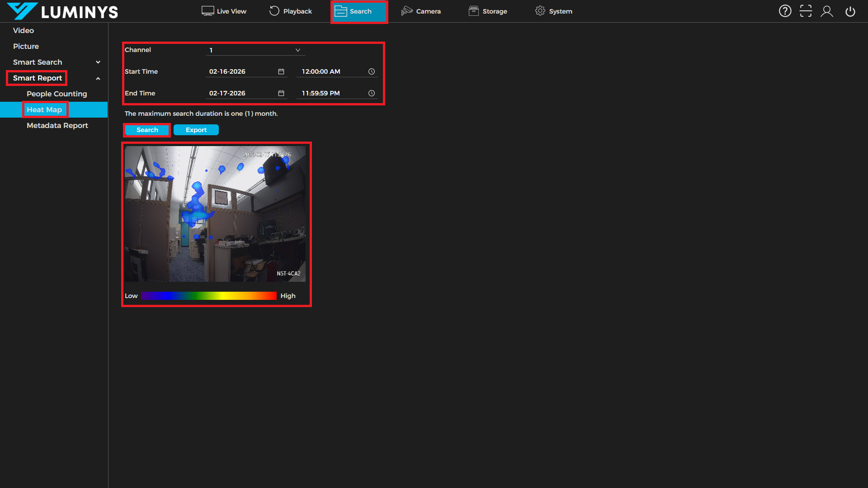This screenshot has height=488, width=868.
Task: Open the user account icon
Action: pyautogui.click(x=827, y=11)
